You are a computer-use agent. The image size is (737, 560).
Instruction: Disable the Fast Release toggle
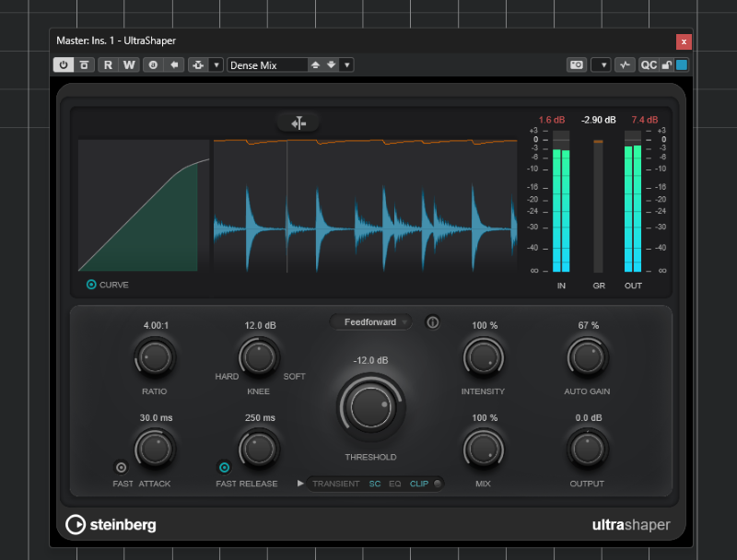(223, 467)
